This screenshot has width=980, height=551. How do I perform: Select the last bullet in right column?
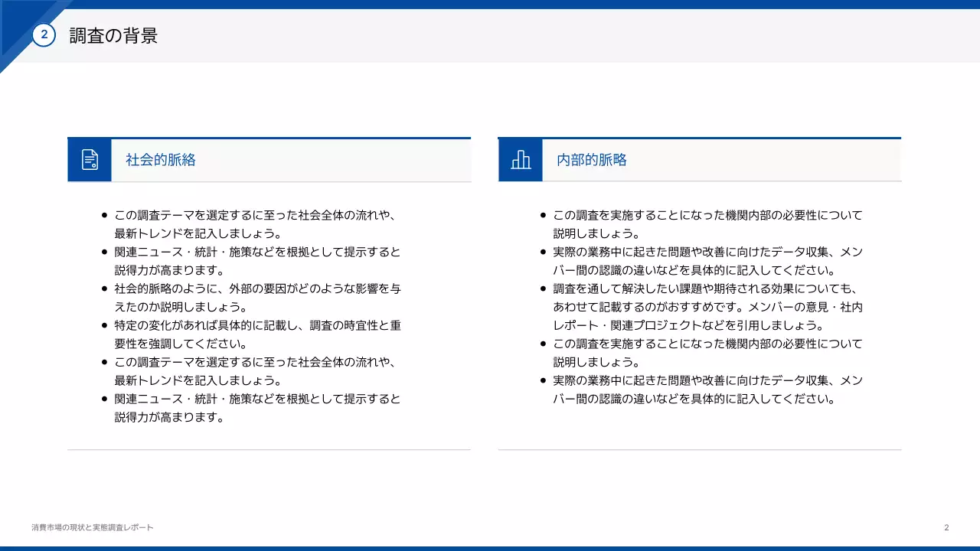pos(707,390)
